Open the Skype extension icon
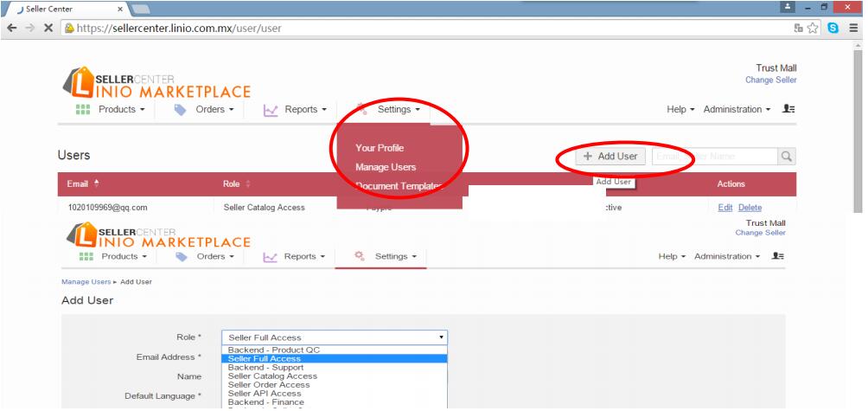Screen dimensions: 868x411 [833, 28]
